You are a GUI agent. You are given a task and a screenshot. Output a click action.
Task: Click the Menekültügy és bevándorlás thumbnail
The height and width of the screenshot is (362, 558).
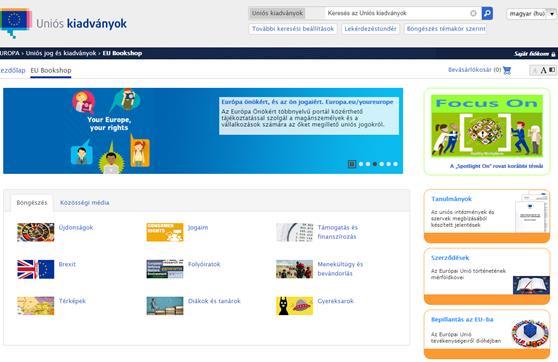[x=294, y=269]
